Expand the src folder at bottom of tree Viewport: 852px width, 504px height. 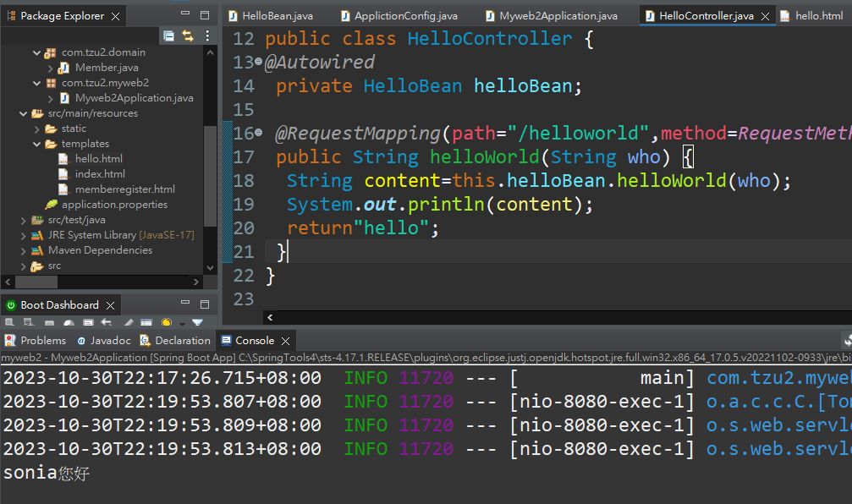[23, 266]
